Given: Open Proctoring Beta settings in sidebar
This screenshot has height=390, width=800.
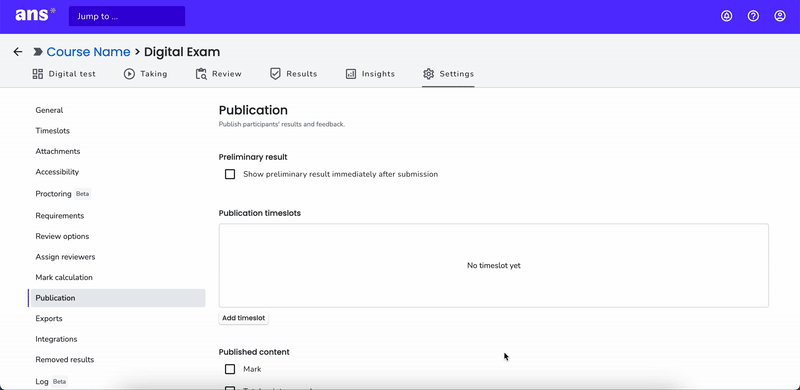Looking at the screenshot, I should coord(63,194).
